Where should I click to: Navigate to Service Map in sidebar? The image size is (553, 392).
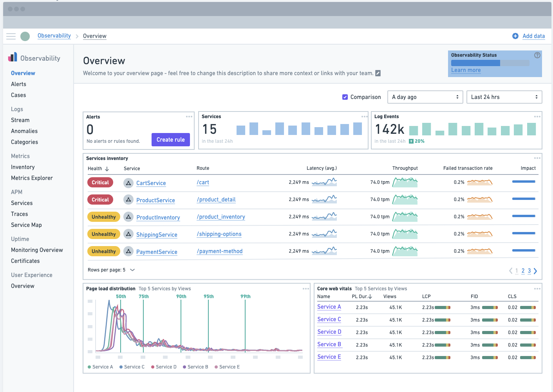26,225
